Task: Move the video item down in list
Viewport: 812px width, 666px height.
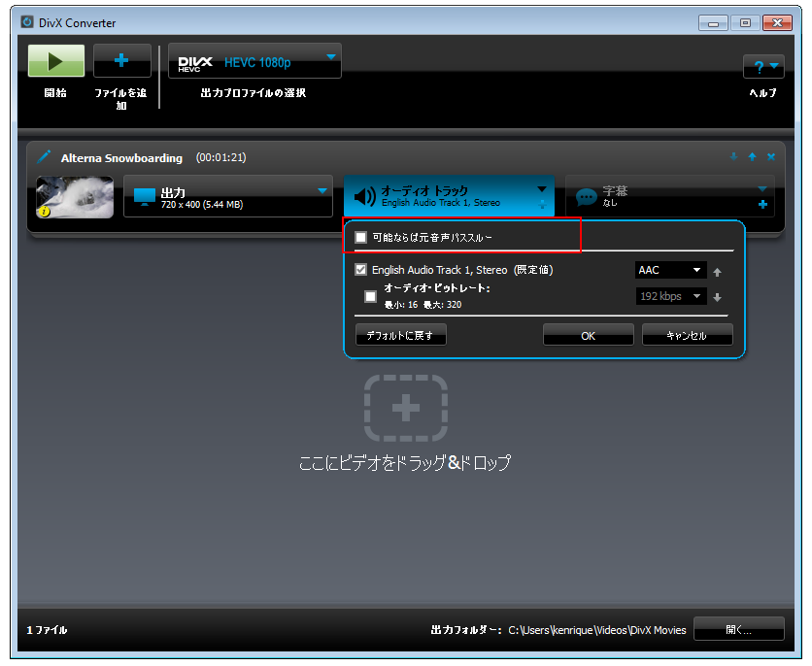Action: point(733,157)
